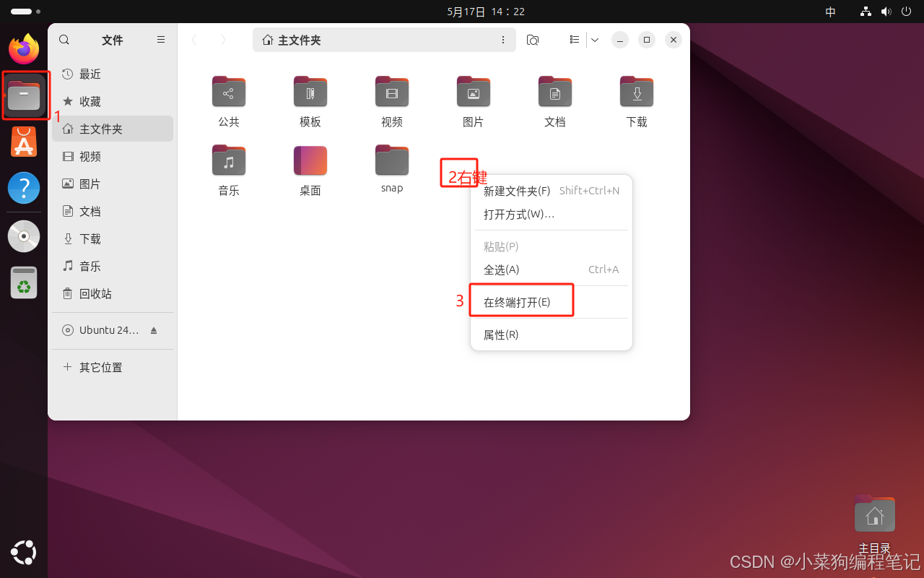This screenshot has width=924, height=578.
Task: Open 主文件夹 in the sidebar
Action: pyautogui.click(x=113, y=129)
